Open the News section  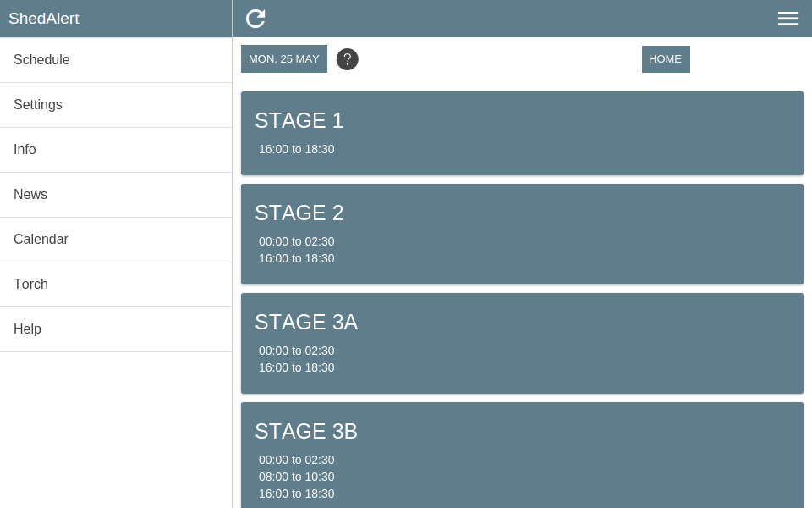116,195
